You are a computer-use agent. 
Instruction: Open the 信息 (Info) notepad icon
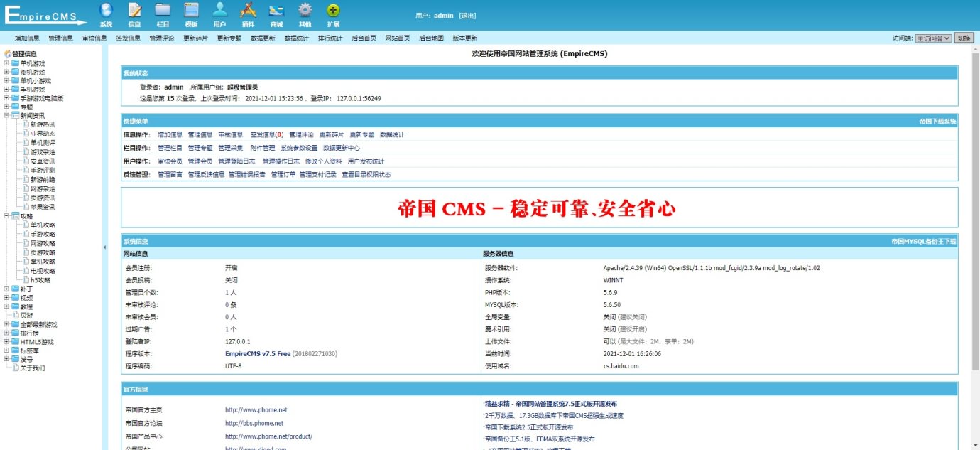pyautogui.click(x=134, y=10)
